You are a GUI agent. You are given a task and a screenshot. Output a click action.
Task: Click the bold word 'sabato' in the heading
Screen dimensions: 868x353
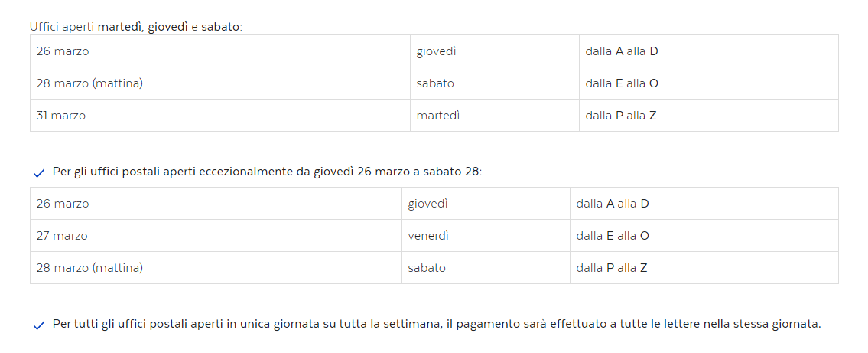pyautogui.click(x=220, y=27)
